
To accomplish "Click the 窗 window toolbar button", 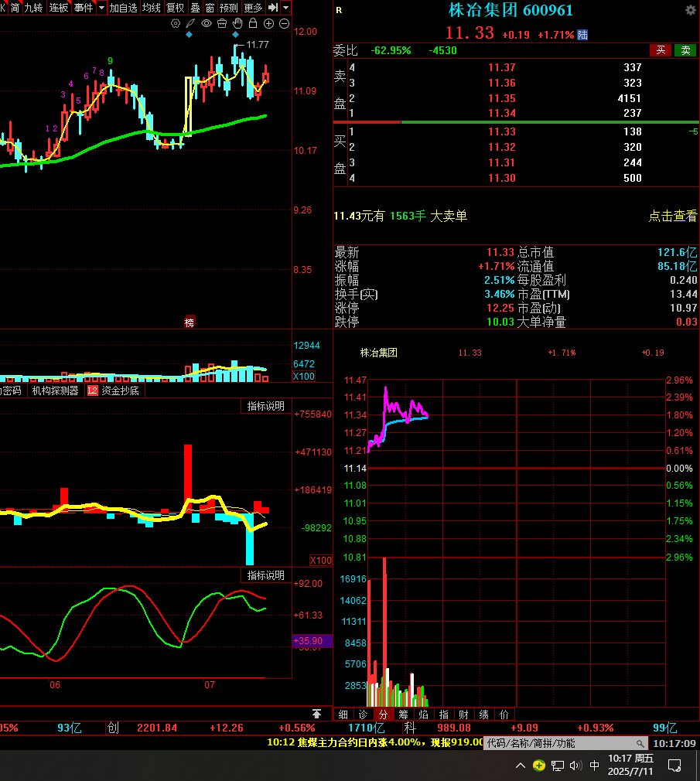I will [x=210, y=8].
